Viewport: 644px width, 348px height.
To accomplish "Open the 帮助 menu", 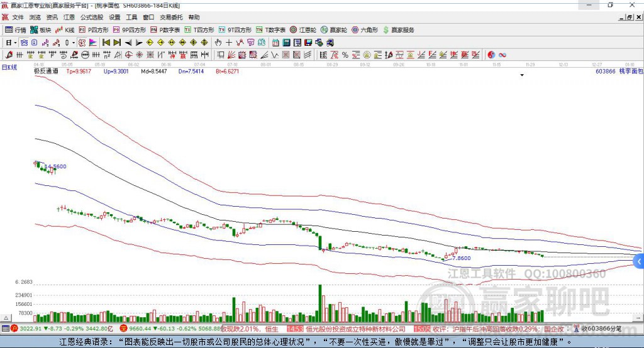I will [x=194, y=17].
